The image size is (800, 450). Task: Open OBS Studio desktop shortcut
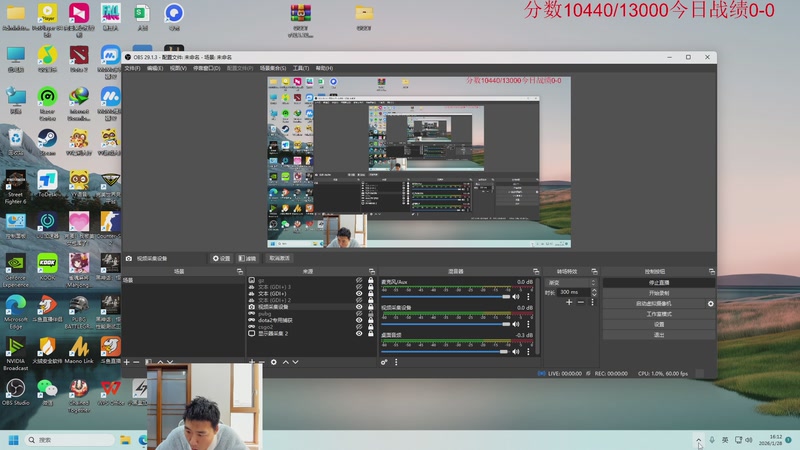15,392
